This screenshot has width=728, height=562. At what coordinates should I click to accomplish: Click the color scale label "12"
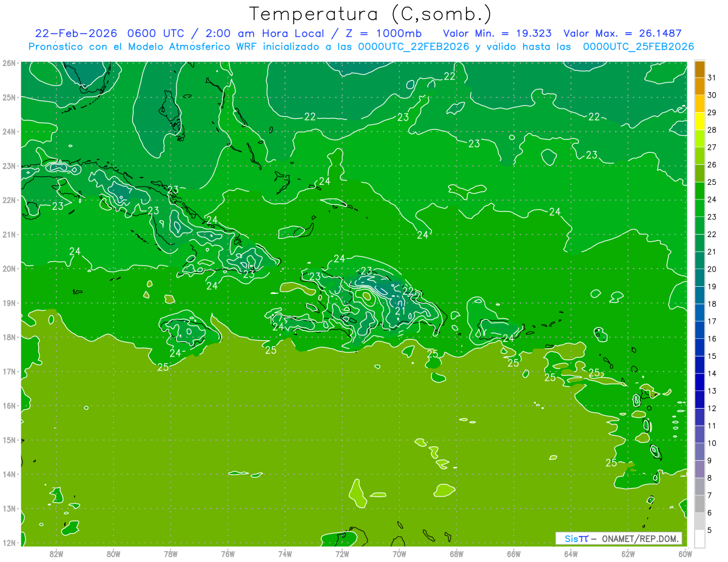tap(712, 408)
